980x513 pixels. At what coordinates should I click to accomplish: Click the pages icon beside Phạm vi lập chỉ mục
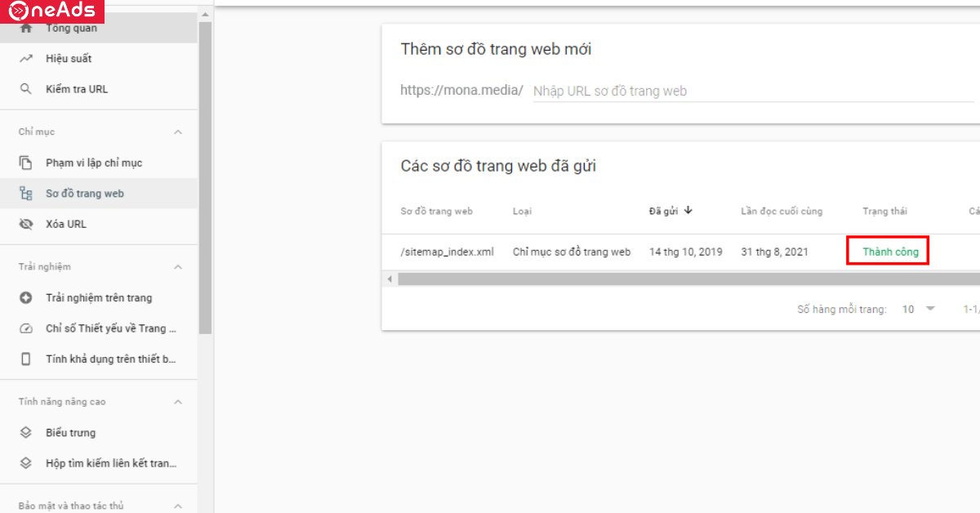pyautogui.click(x=26, y=163)
